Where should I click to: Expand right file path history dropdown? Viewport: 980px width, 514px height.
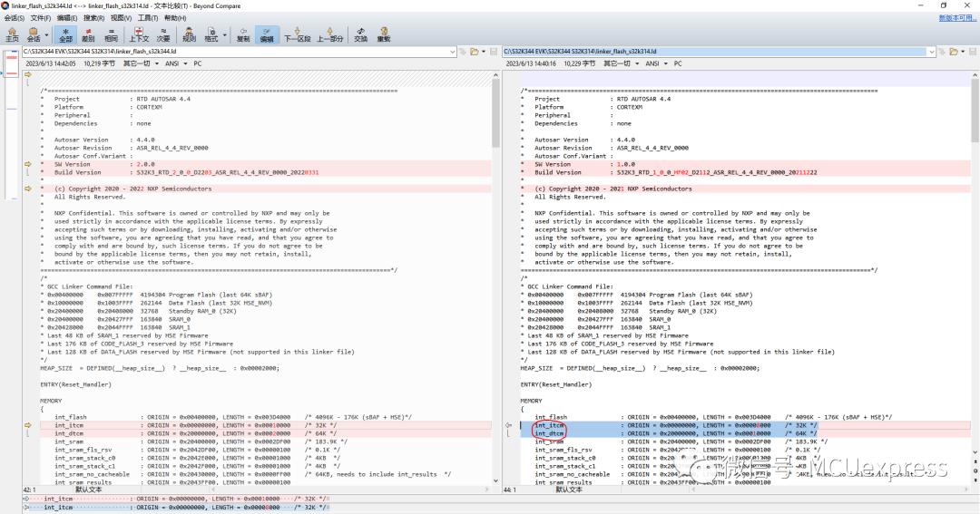[x=931, y=51]
